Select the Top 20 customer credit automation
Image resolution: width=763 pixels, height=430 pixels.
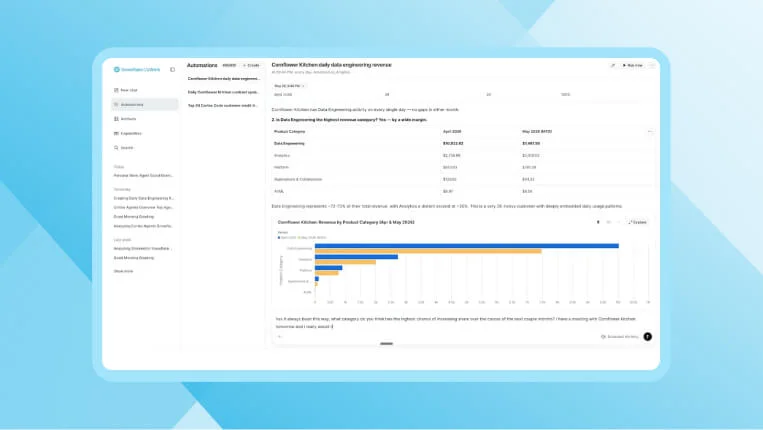pyautogui.click(x=223, y=105)
